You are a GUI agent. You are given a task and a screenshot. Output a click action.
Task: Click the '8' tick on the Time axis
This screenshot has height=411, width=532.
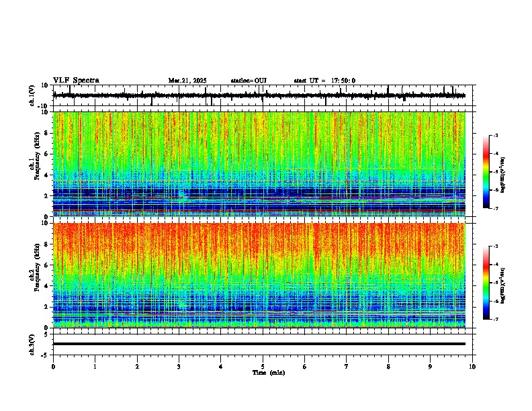pyautogui.click(x=388, y=367)
